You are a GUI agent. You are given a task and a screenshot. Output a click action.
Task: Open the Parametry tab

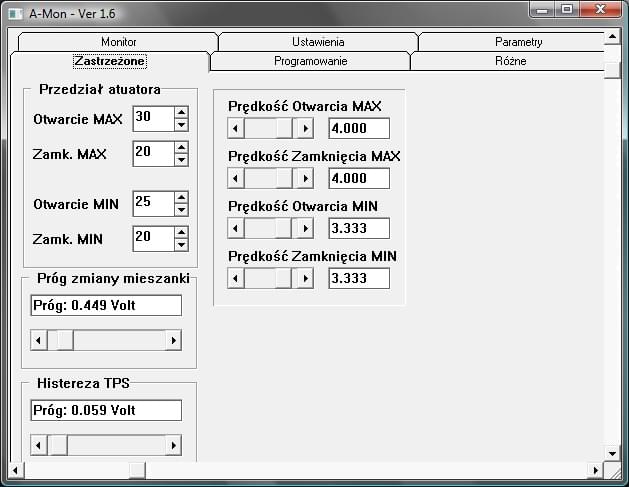coord(518,42)
